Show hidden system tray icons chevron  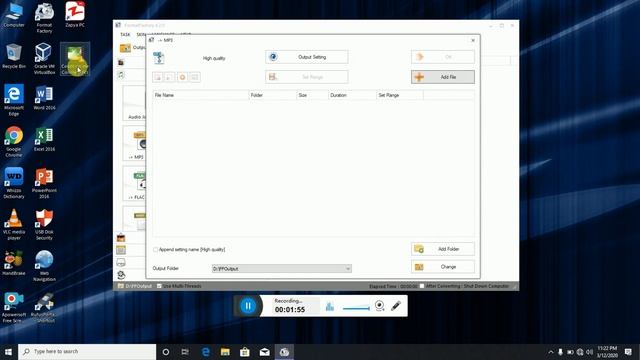[551, 352]
